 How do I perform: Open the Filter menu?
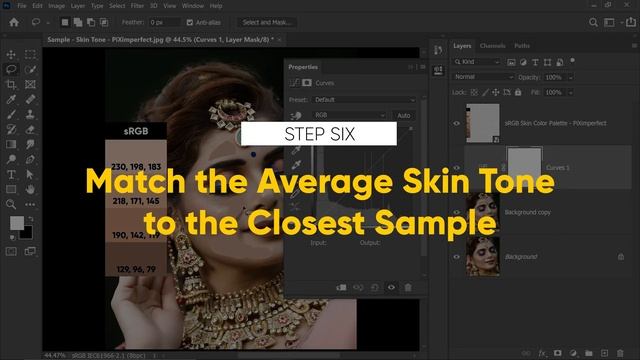click(137, 6)
